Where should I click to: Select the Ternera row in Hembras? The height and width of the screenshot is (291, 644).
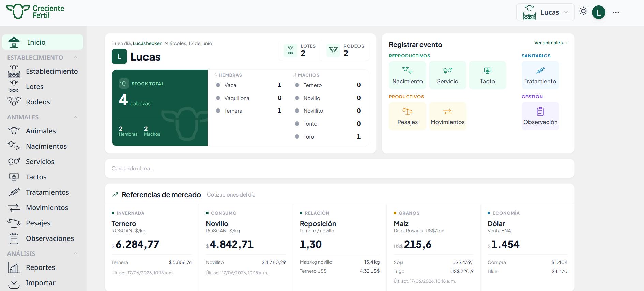[249, 111]
